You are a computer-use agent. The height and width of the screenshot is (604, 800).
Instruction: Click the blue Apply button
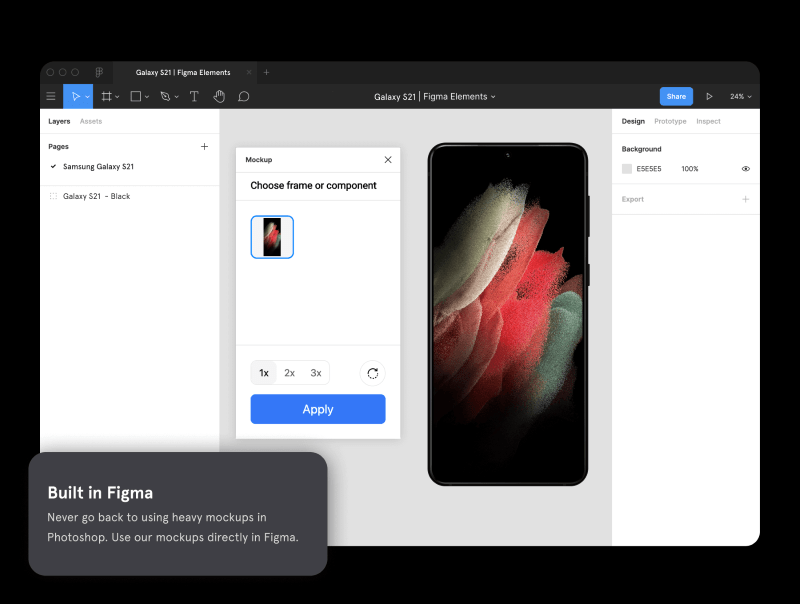pyautogui.click(x=317, y=409)
